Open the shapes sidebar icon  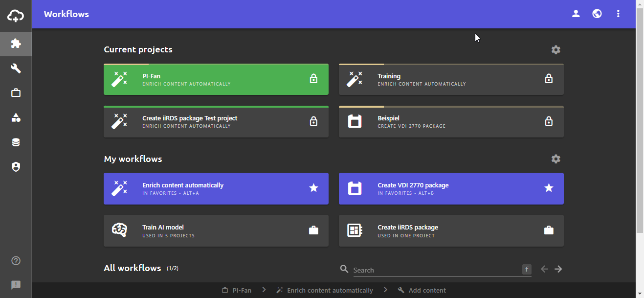tap(16, 117)
